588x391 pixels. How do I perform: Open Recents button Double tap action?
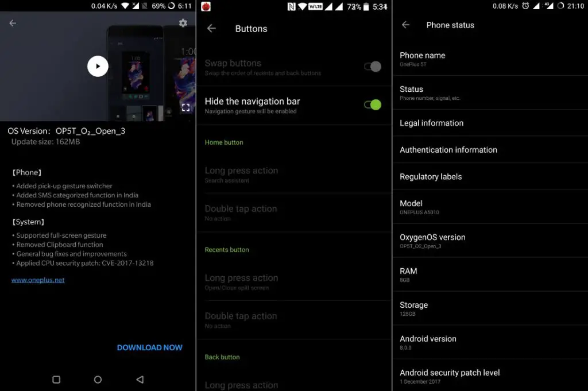point(294,320)
